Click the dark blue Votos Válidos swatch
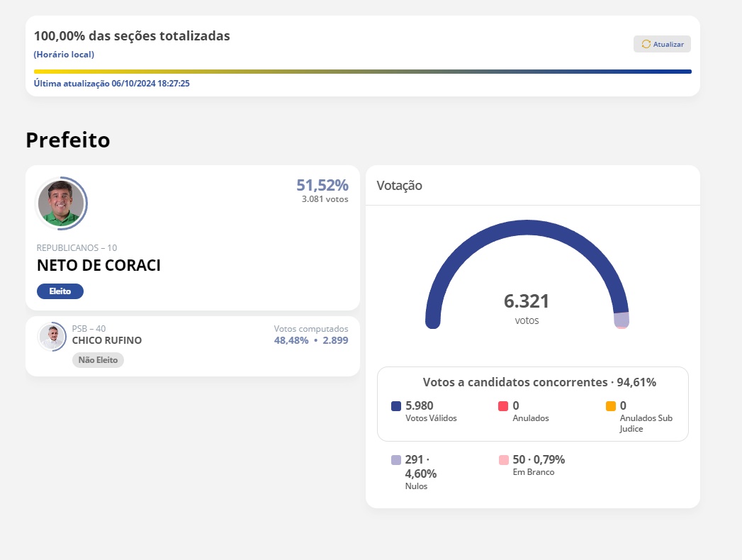Image resolution: width=742 pixels, height=560 pixels. click(x=396, y=406)
